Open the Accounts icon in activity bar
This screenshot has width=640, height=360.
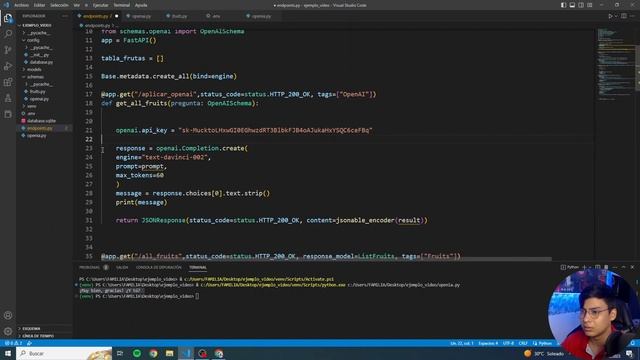coord(8,315)
